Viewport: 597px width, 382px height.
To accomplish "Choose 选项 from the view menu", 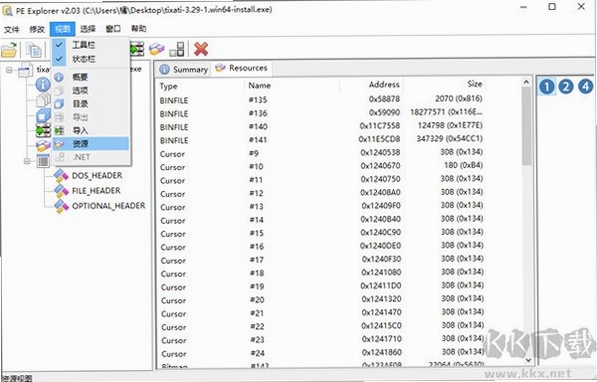I will click(91, 90).
